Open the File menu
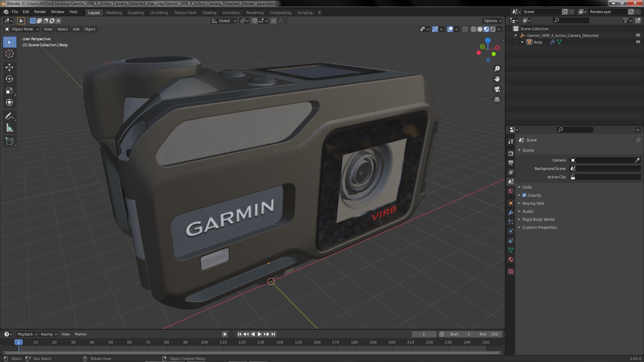This screenshot has width=644, height=362. coord(15,12)
